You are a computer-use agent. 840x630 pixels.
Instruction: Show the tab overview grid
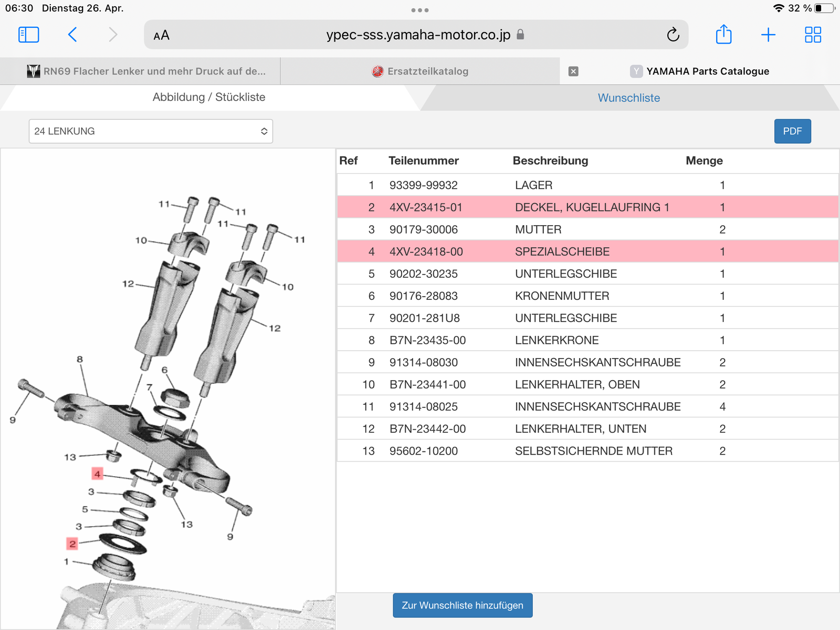813,35
